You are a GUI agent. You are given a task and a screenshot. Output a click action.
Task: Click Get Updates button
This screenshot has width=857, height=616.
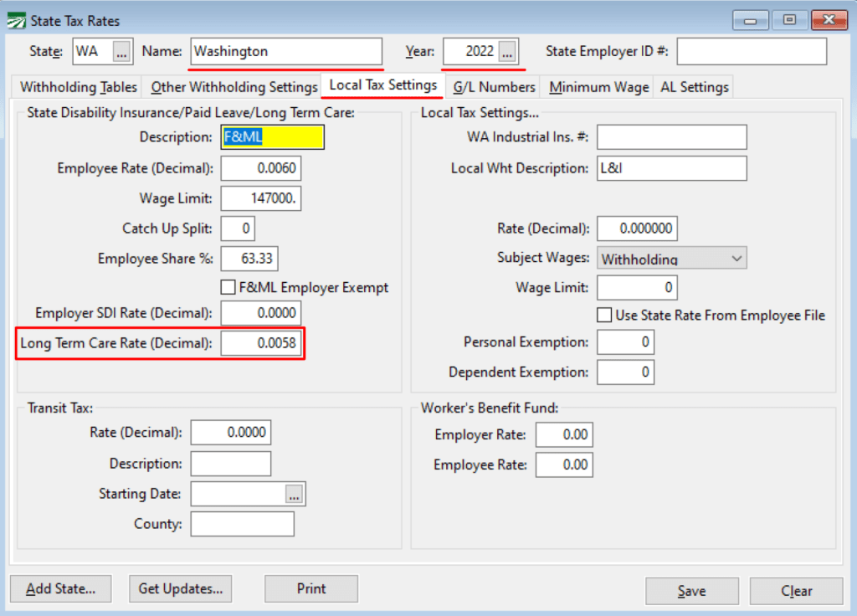[181, 588]
